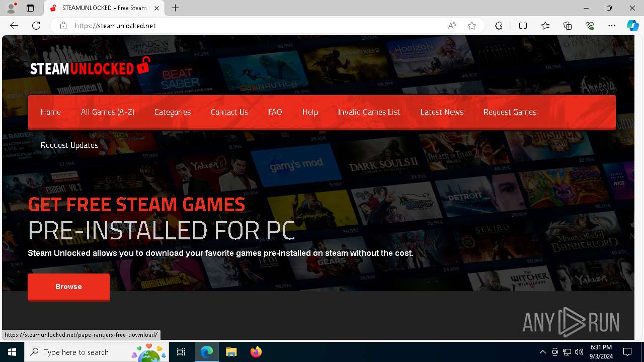Click taskbar search box
644x362 pixels.
click(97, 352)
